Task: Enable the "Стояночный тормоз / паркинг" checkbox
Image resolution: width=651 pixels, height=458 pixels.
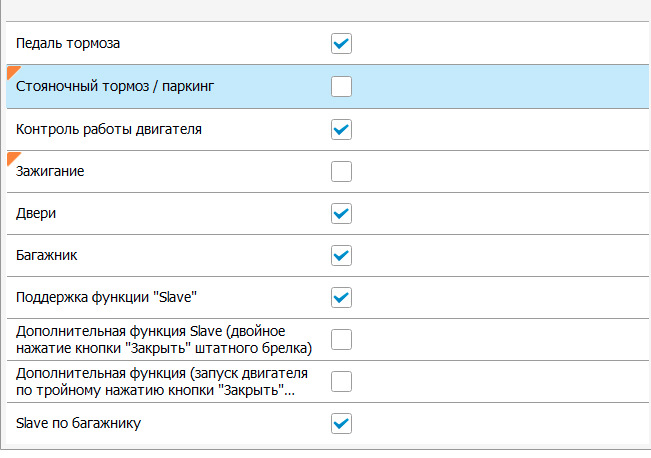Action: pos(342,86)
